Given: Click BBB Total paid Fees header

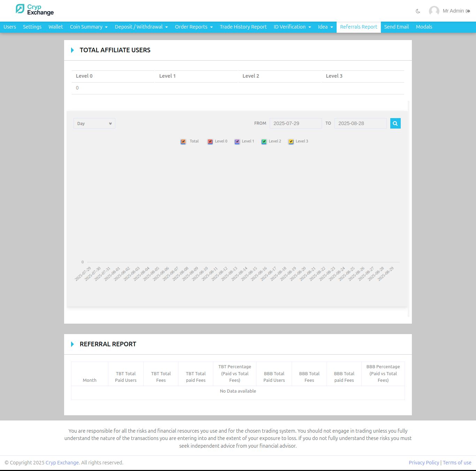Looking at the screenshot, I should 344,374.
